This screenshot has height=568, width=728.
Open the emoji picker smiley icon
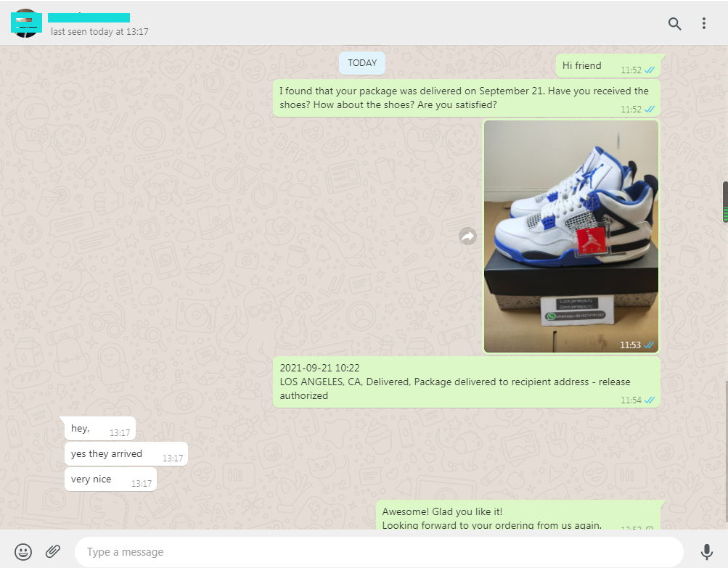tap(23, 552)
